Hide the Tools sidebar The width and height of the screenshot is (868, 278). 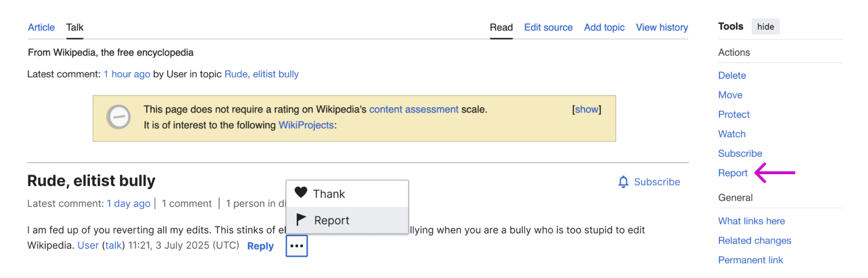tap(765, 27)
